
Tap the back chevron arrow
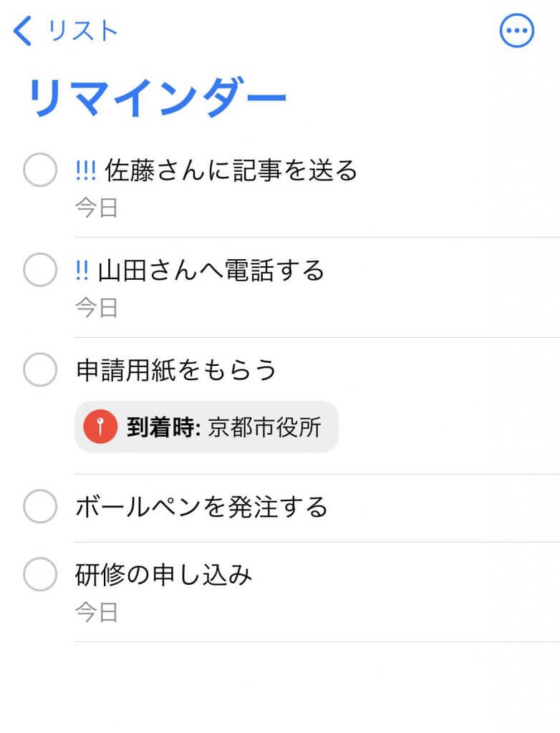coord(23,31)
